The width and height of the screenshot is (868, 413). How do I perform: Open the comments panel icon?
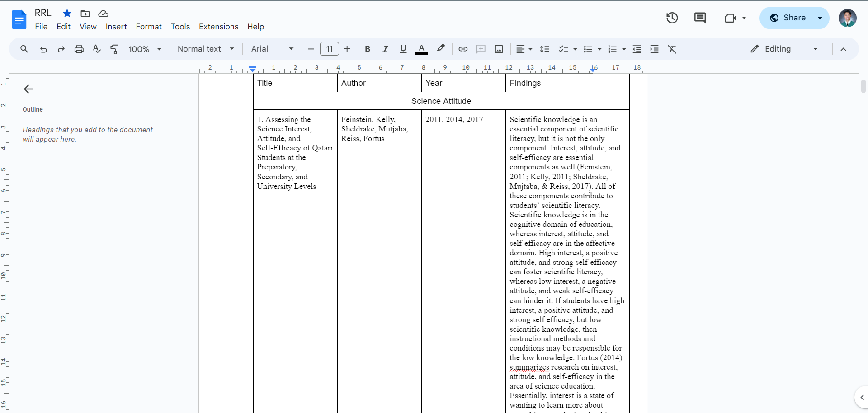(x=700, y=18)
